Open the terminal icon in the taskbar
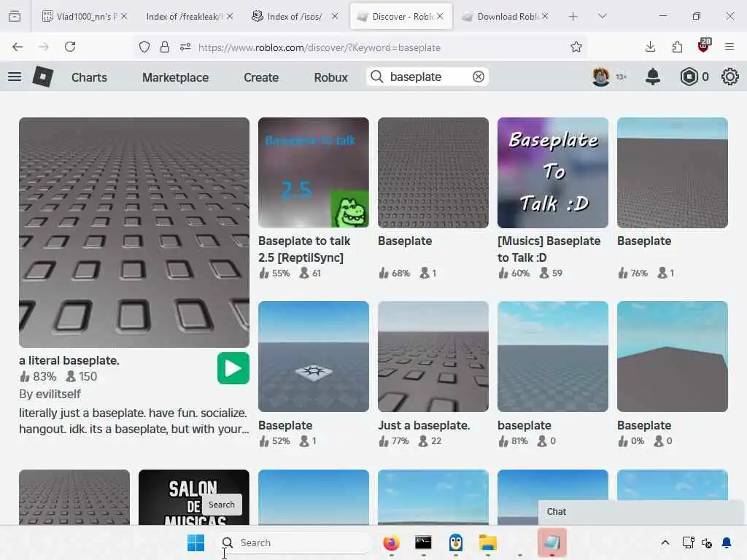The width and height of the screenshot is (747, 560). (423, 542)
